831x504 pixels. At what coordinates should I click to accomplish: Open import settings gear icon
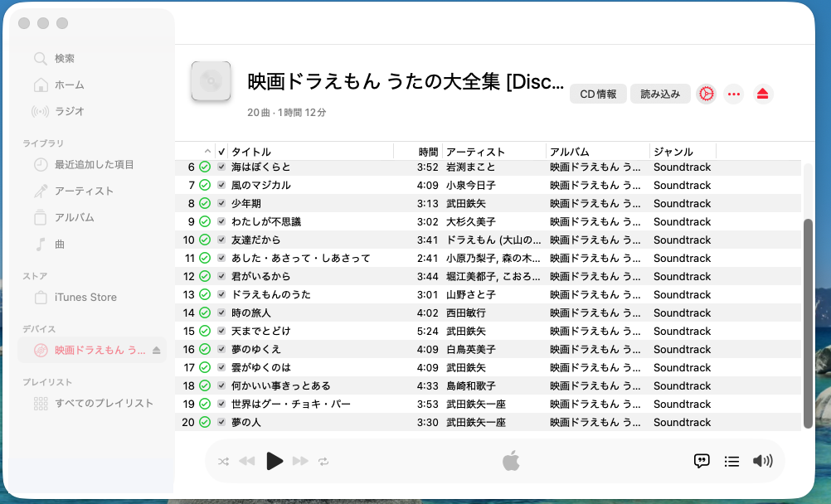(706, 94)
